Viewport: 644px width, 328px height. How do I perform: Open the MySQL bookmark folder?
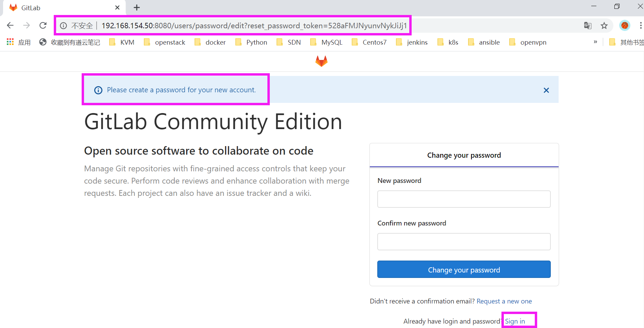[x=326, y=42]
